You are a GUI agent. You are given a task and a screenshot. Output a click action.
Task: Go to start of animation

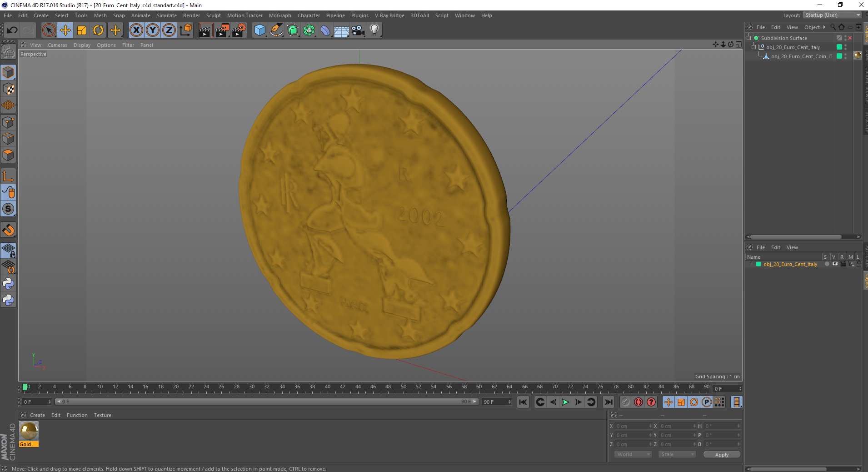tap(523, 402)
